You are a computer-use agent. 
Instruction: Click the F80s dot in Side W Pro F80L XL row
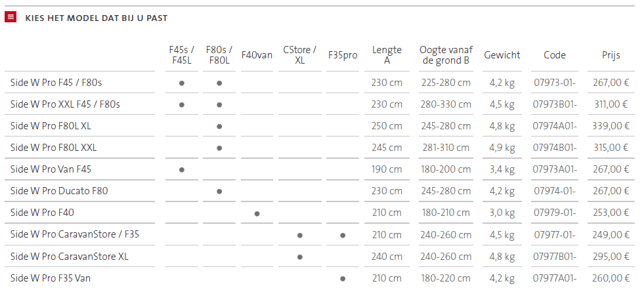click(219, 127)
